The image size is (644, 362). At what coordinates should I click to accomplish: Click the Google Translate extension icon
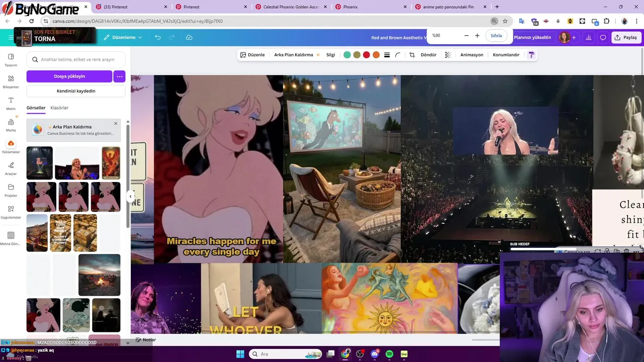522,21
